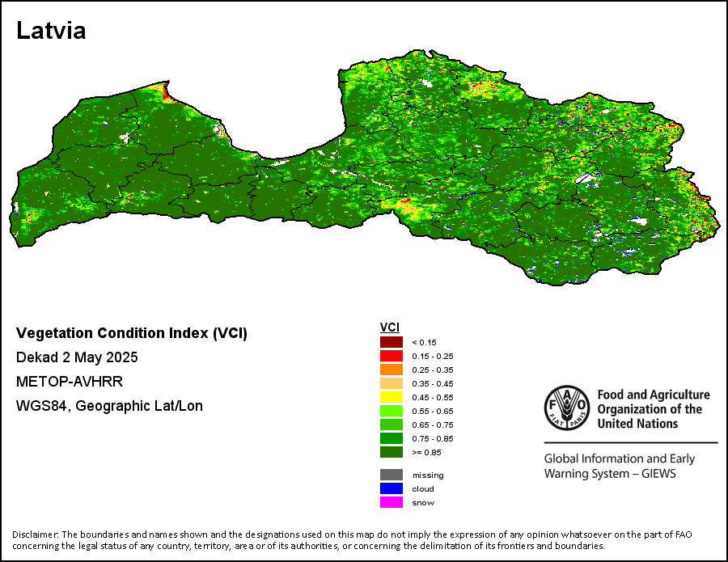Image resolution: width=728 pixels, height=562 pixels.
Task: Click the 'Dekad 2 May 2025' text
Action: pyautogui.click(x=77, y=357)
